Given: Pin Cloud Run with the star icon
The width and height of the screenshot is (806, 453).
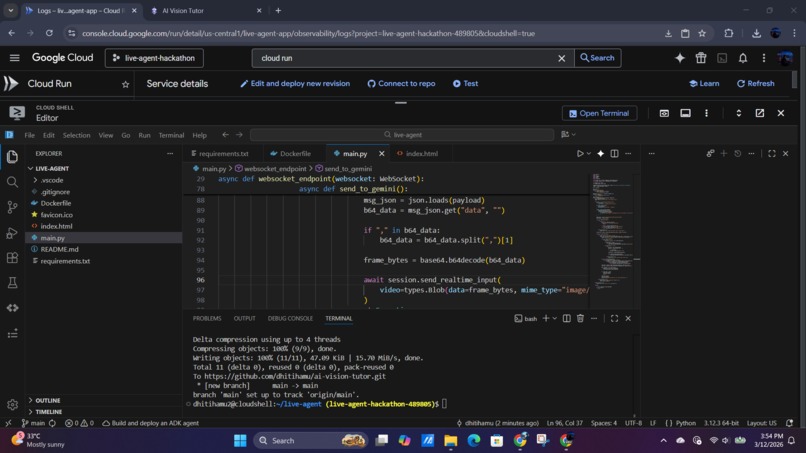Looking at the screenshot, I should [x=125, y=84].
